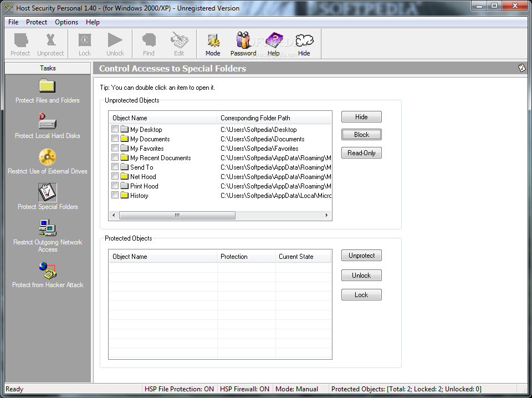Click the Lock button beside protected list

(x=361, y=295)
